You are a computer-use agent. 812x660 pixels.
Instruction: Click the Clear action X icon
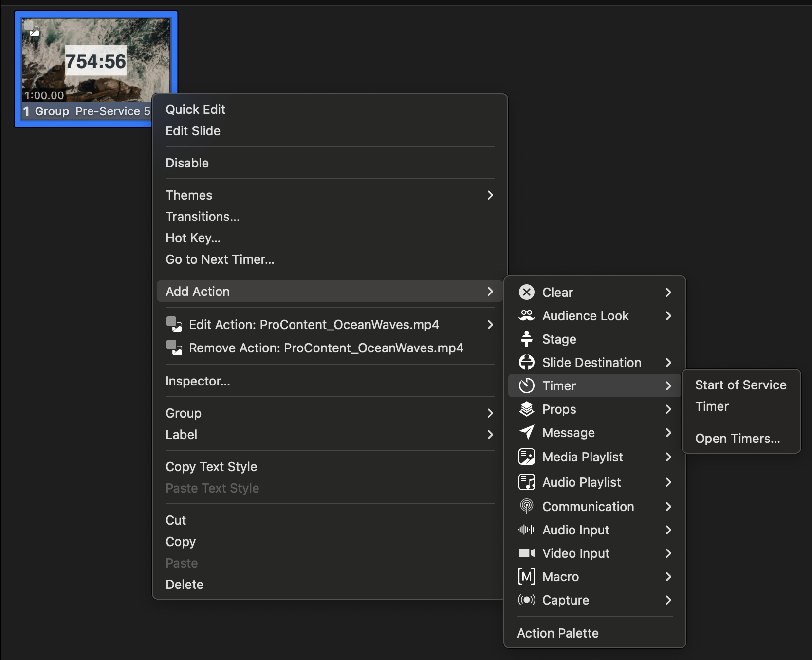[526, 292]
